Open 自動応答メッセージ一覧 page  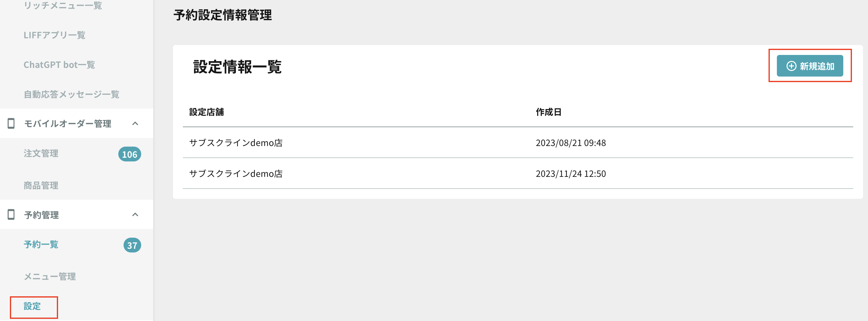[71, 94]
